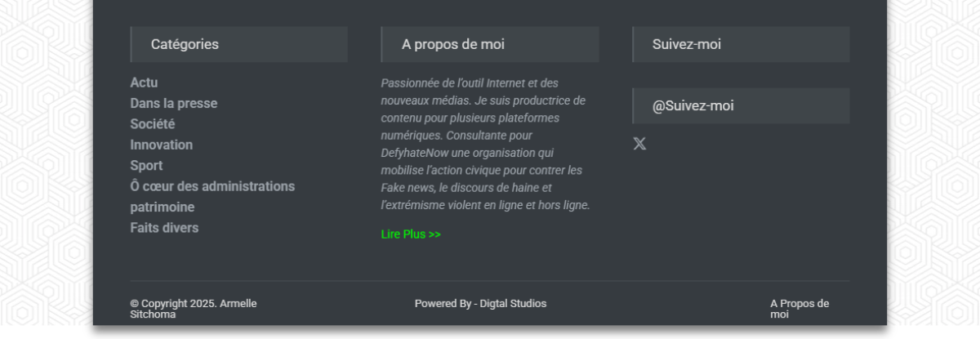Open the Innovation category
Screen dimensions: 980x339
pyautogui.click(x=162, y=145)
